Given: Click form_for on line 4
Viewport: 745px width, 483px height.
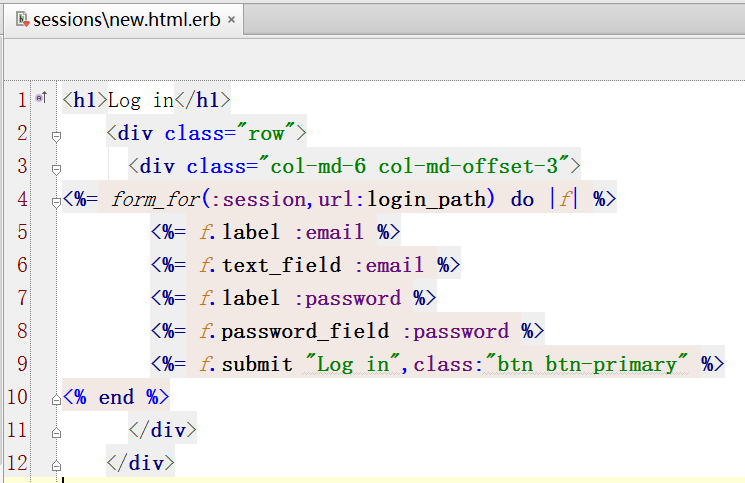Looking at the screenshot, I should coord(155,199).
